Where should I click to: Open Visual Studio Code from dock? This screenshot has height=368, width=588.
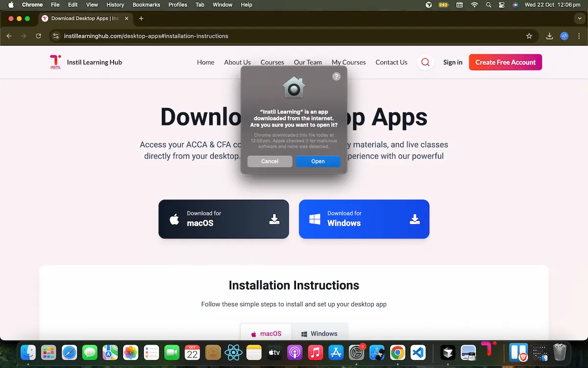(418, 352)
